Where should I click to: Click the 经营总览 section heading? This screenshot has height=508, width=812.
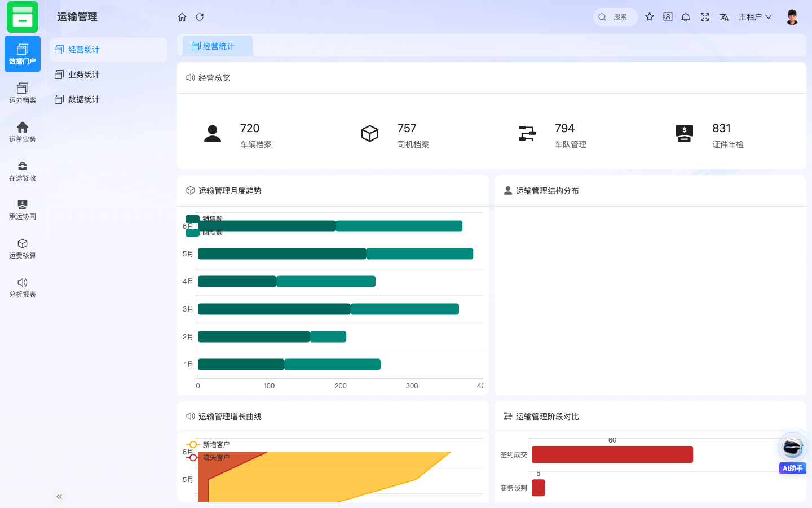point(214,78)
